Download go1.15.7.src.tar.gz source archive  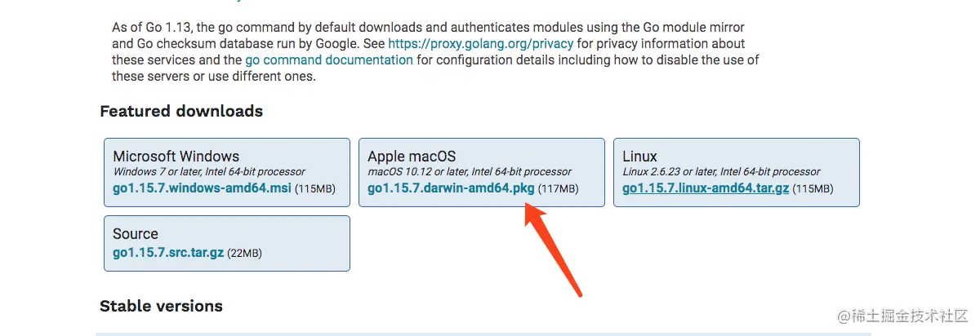click(168, 253)
